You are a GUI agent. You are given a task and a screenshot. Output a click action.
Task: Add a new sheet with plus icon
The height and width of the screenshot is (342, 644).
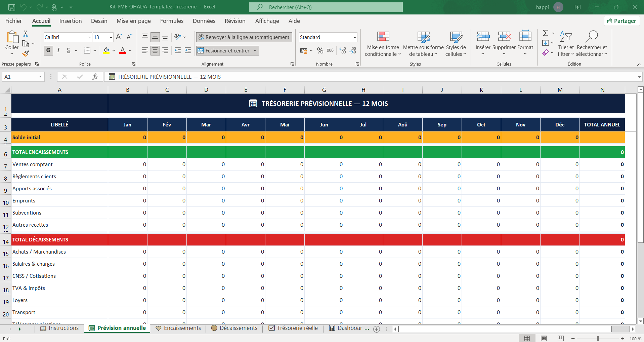[377, 329]
